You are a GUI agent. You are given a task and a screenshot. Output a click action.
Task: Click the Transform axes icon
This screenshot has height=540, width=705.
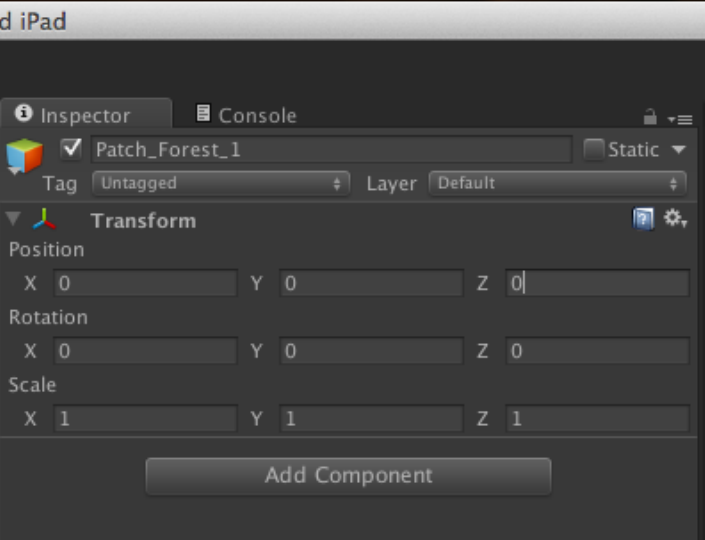pos(45,220)
